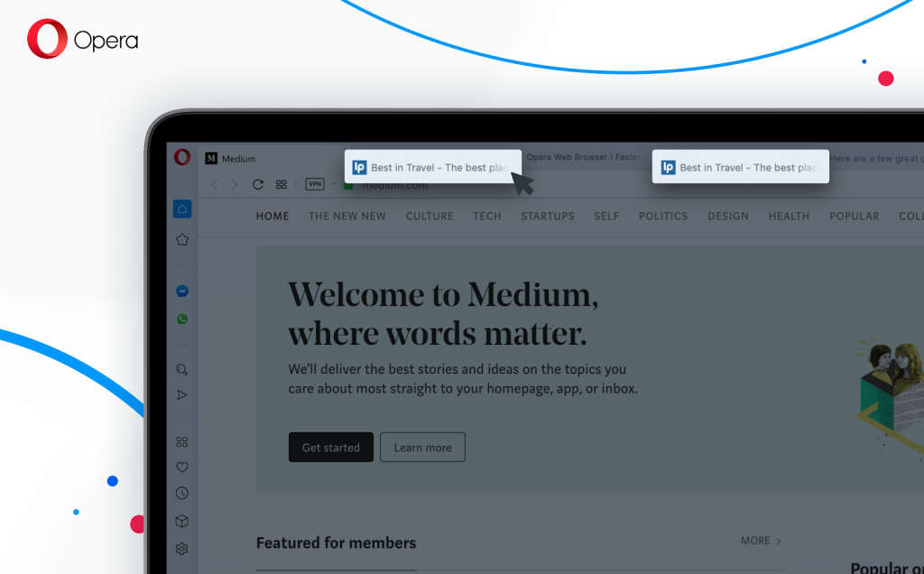Open the sidebar search icon
Image resolution: width=924 pixels, height=574 pixels.
(182, 369)
